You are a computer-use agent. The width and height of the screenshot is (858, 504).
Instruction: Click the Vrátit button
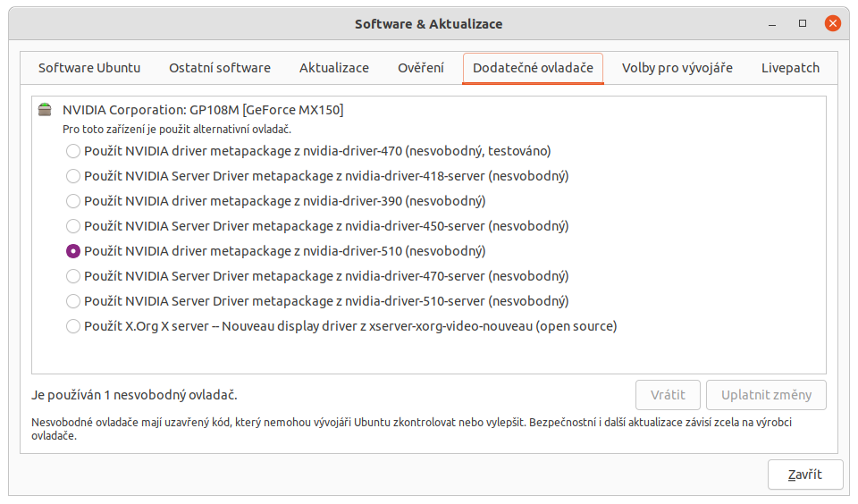pyautogui.click(x=668, y=395)
